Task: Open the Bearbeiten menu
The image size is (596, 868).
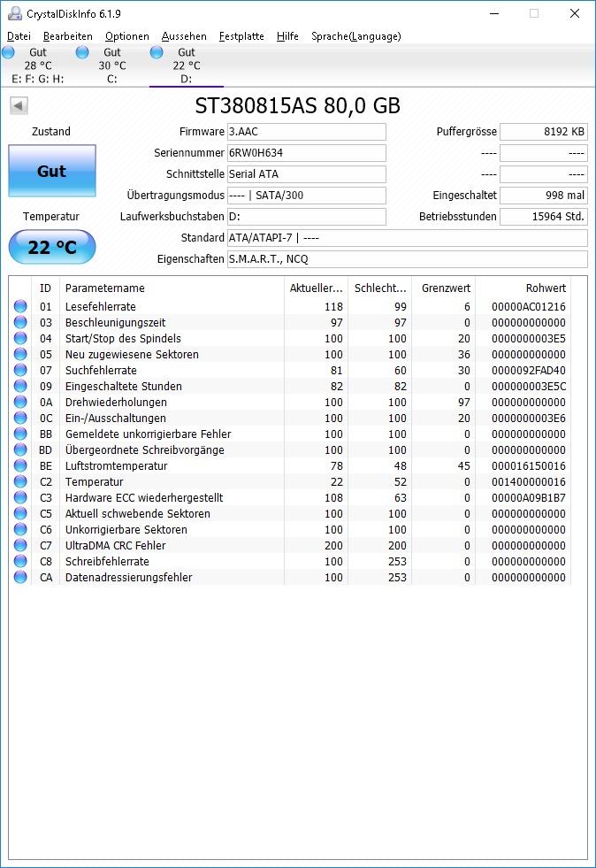Action: [67, 36]
